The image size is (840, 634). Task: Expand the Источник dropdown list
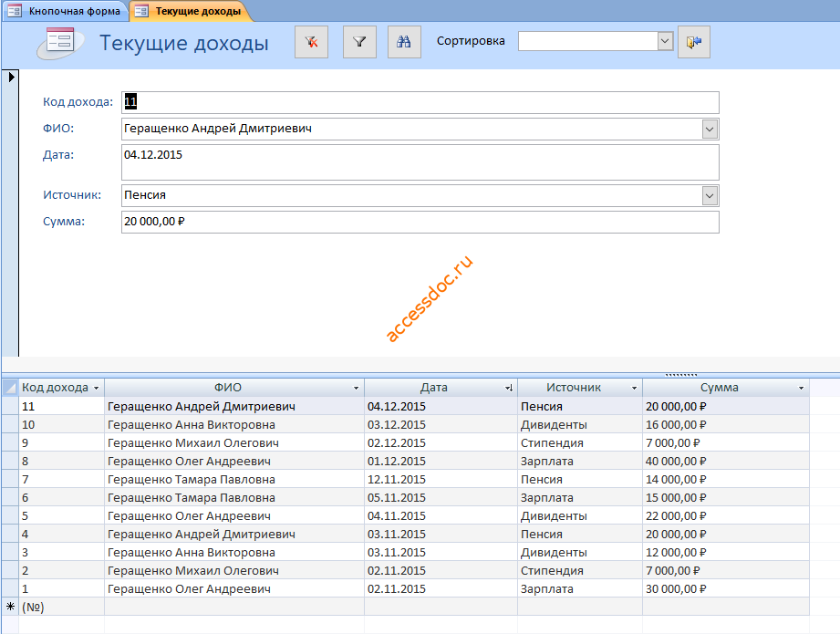[710, 195]
